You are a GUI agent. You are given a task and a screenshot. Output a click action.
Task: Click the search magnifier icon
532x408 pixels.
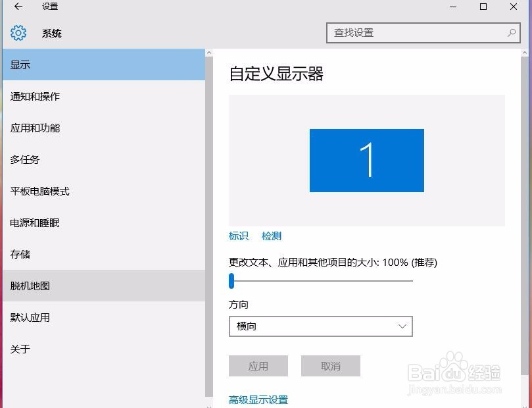coord(511,32)
